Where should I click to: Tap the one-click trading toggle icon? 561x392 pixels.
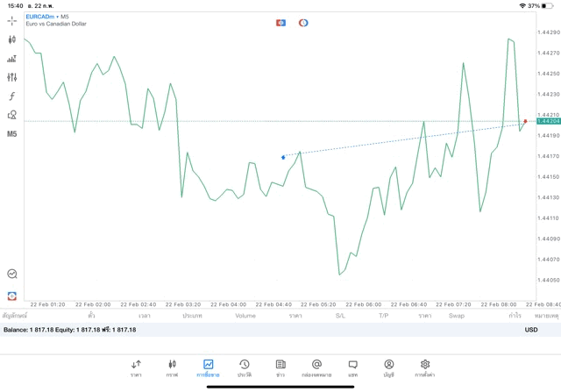point(280,23)
